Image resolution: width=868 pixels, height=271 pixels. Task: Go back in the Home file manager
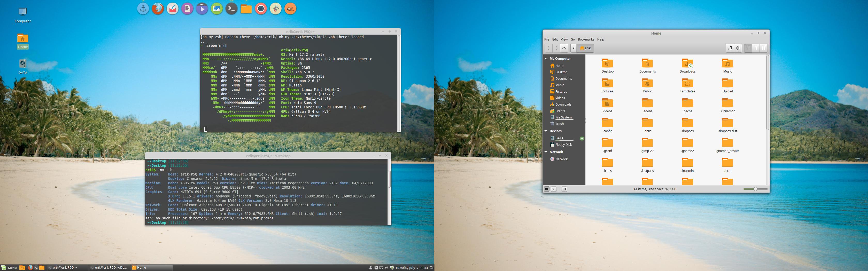pos(548,48)
